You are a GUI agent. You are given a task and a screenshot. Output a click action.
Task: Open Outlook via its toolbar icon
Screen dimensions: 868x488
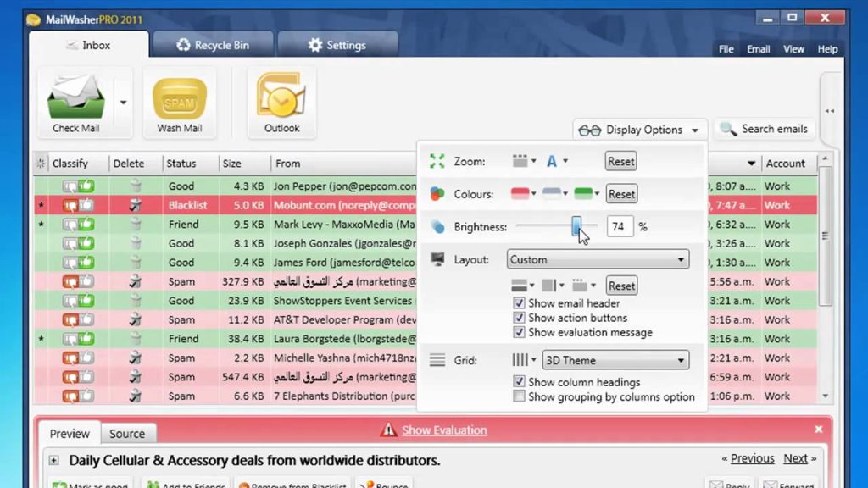pyautogui.click(x=281, y=98)
